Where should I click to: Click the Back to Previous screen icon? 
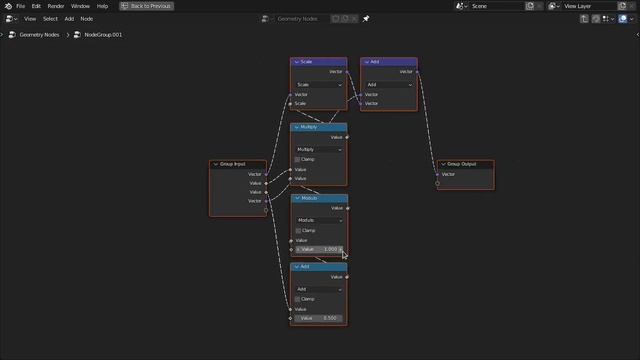point(124,6)
